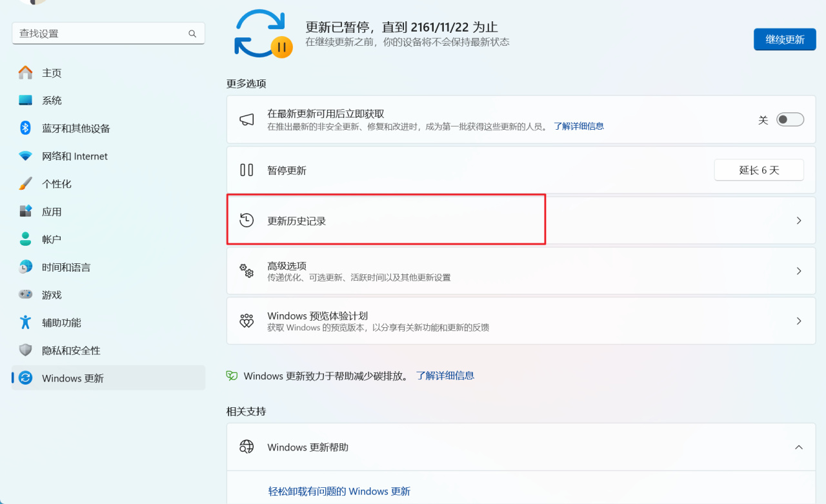Click the clock history icon for 更新历史记录
826x504 pixels.
(x=247, y=221)
